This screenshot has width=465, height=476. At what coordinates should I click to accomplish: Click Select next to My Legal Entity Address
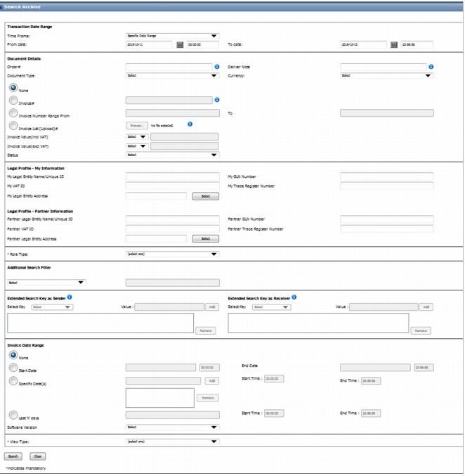point(205,196)
